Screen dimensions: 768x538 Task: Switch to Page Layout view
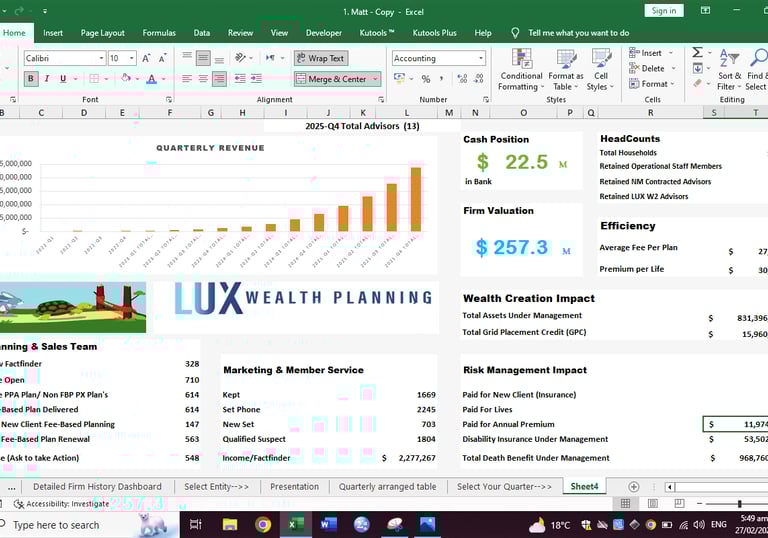[652, 503]
